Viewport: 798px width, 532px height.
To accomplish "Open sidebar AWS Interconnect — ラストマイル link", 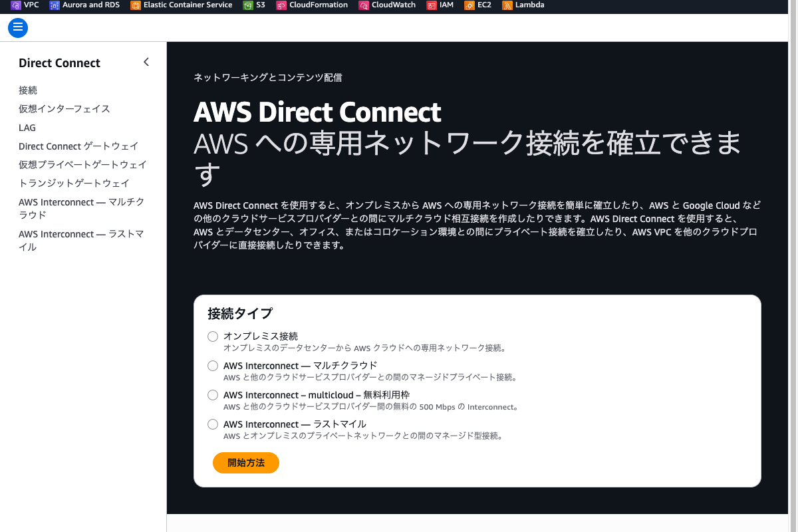I will click(81, 241).
